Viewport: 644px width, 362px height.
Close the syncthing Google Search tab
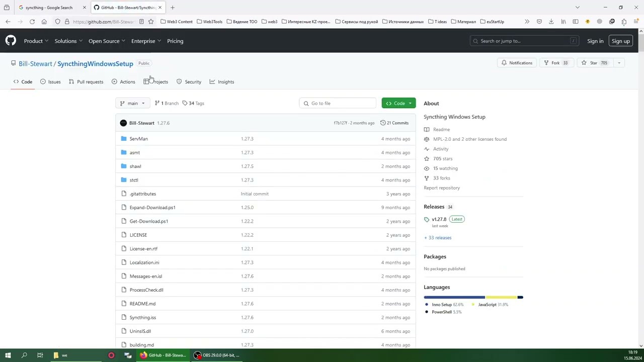click(84, 8)
